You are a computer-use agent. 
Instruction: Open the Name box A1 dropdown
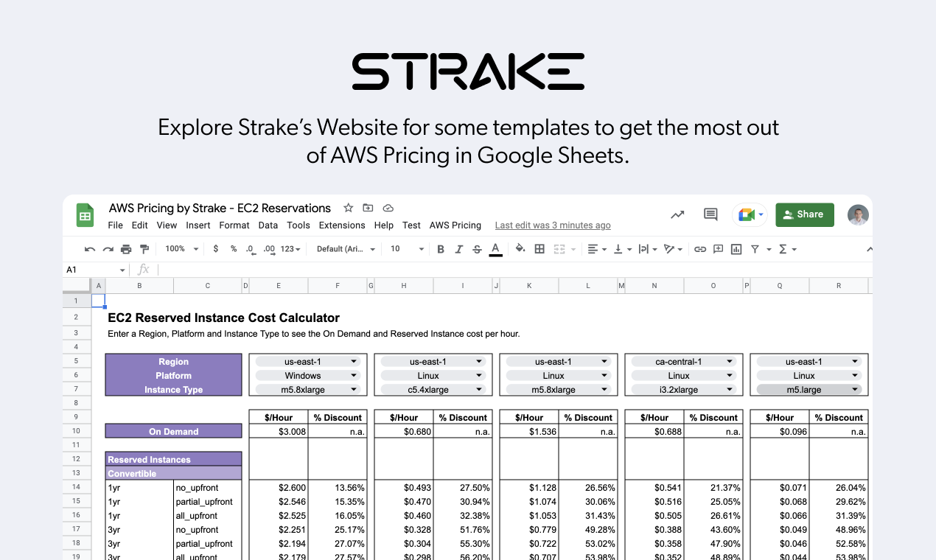point(122,270)
